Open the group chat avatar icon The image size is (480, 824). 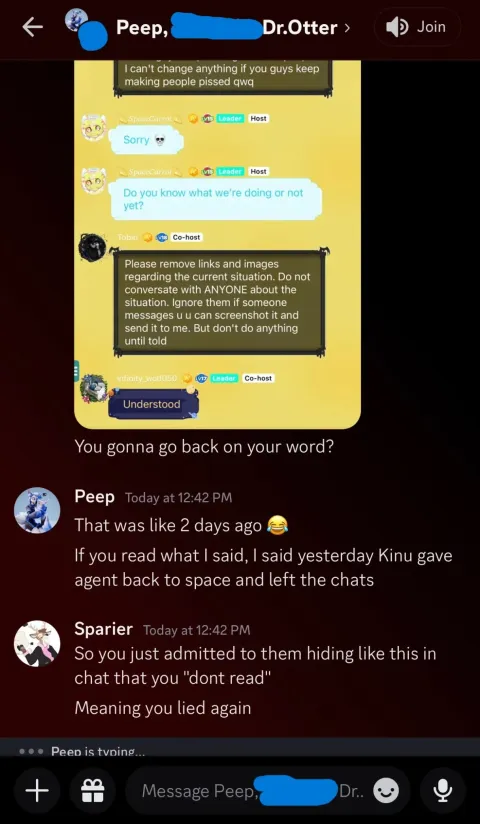85,29
